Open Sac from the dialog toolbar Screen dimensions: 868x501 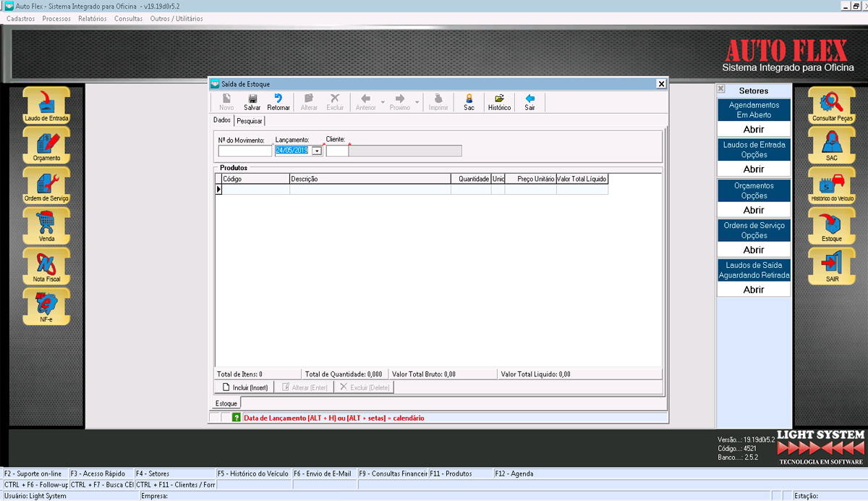(469, 102)
